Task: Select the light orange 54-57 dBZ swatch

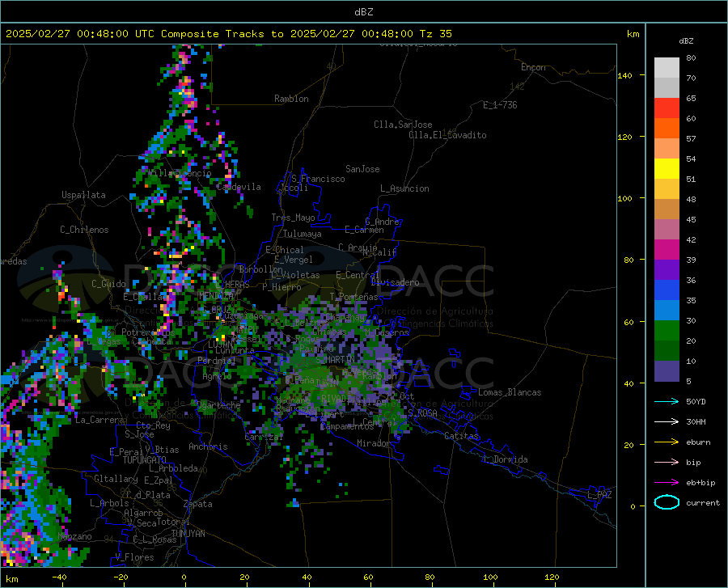Action: [x=667, y=149]
